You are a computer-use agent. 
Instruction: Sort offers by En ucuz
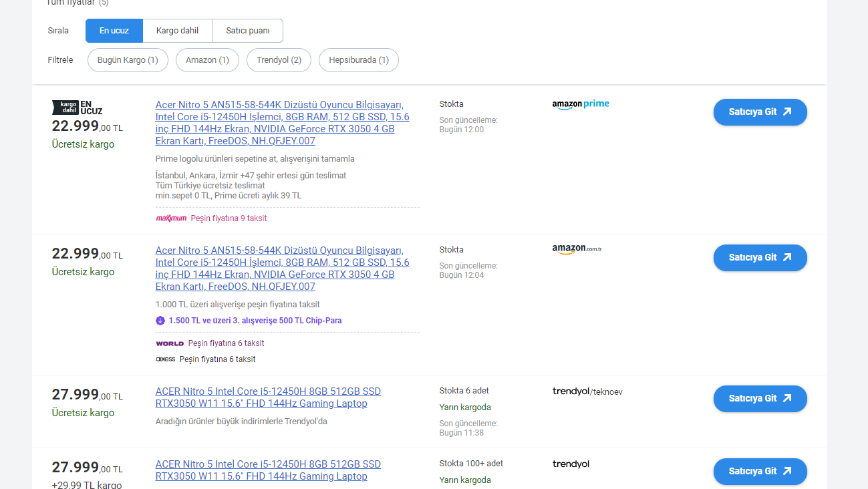coord(114,31)
